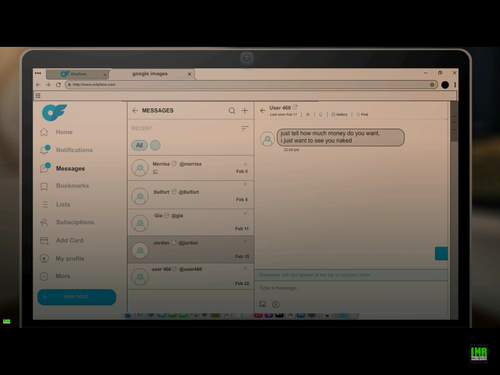Search messages with magnifier icon

232,111
